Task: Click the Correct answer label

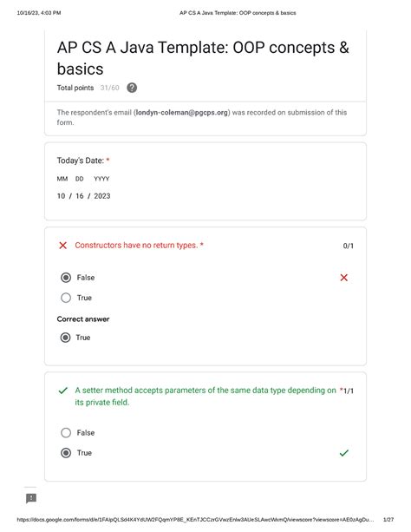Action: [x=83, y=319]
